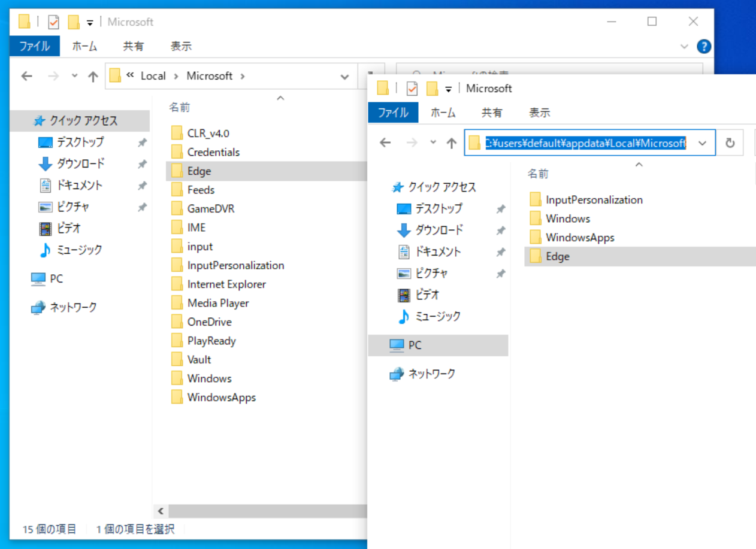756x549 pixels.
Task: Open the ファイル tab in the back window
Action: pyautogui.click(x=35, y=46)
